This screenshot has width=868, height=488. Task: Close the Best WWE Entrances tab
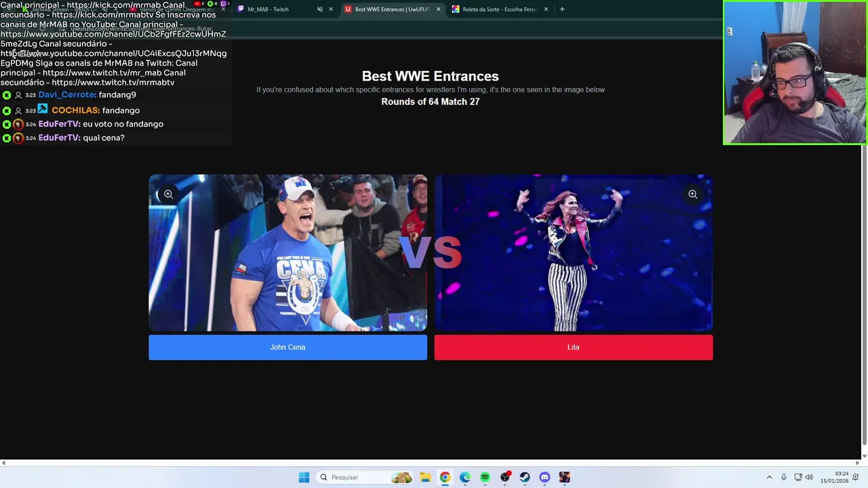438,9
